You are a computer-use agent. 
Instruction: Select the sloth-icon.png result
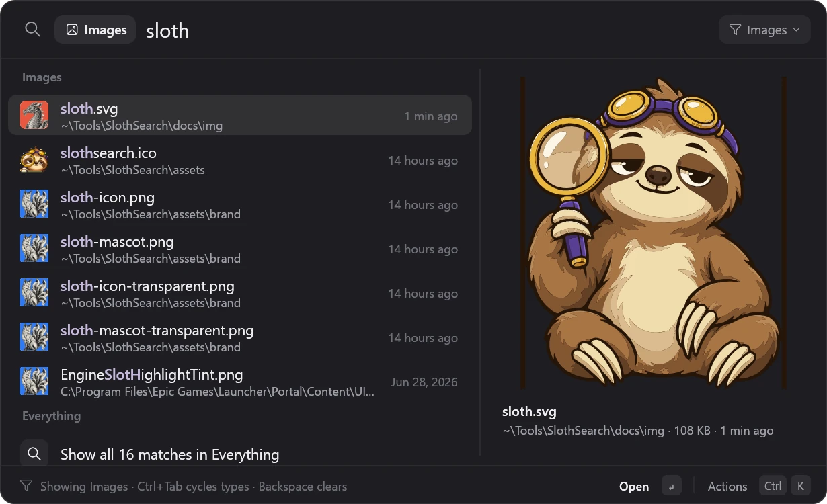(x=240, y=204)
